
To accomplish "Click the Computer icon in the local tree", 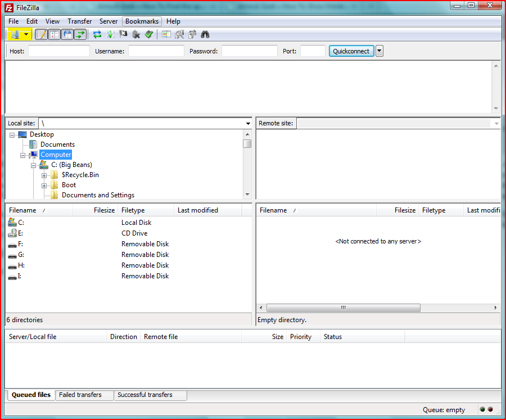I will (33, 155).
